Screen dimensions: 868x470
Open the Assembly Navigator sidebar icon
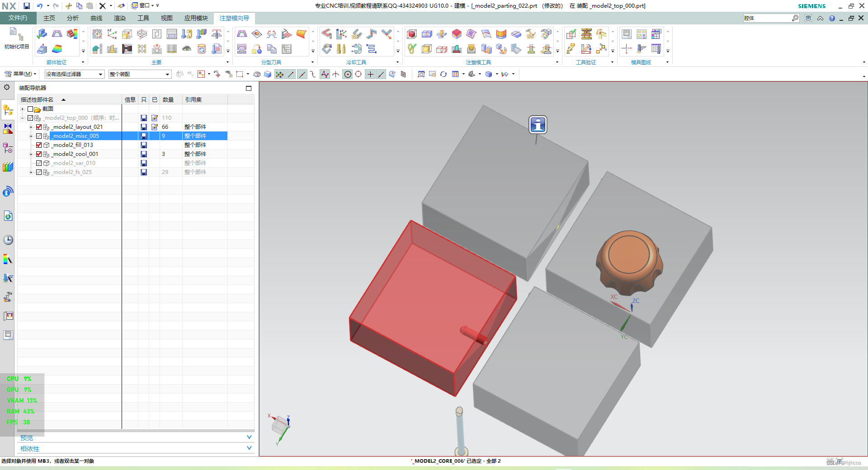click(x=8, y=110)
